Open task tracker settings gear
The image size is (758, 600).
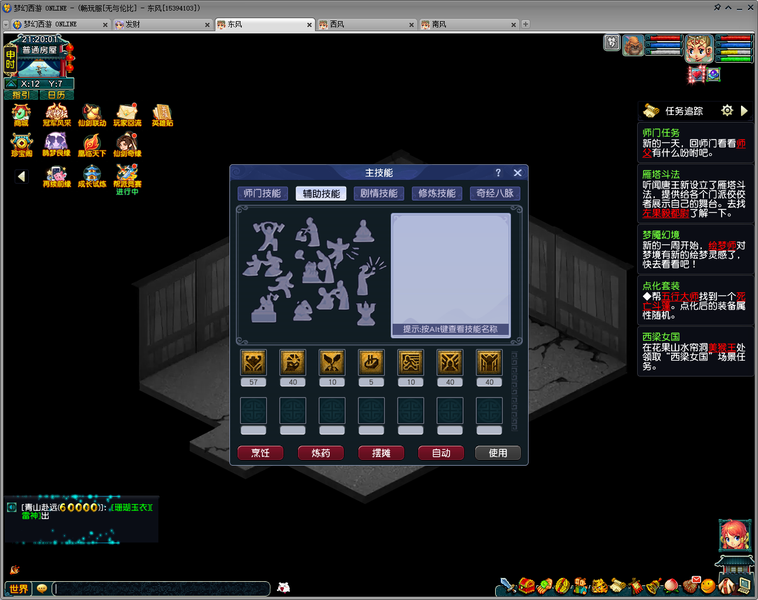coord(727,111)
